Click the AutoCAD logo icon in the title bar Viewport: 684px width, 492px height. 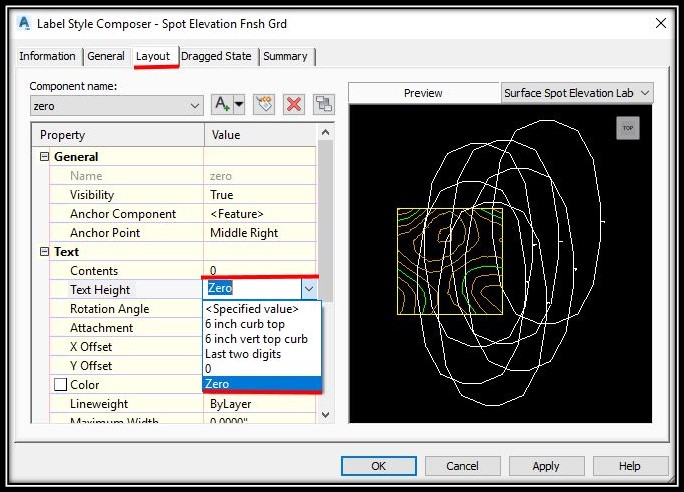click(x=24, y=23)
